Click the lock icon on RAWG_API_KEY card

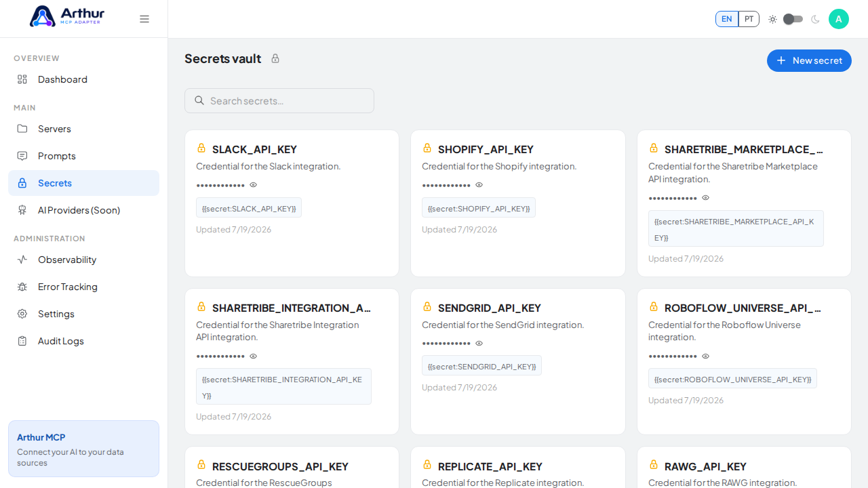pyautogui.click(x=654, y=464)
